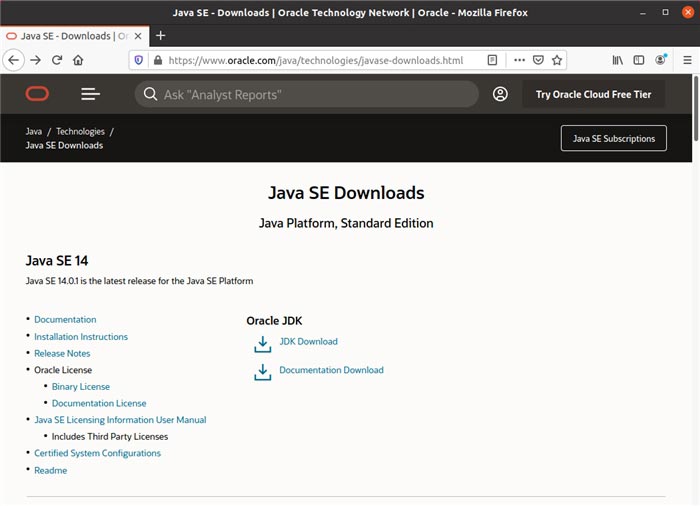Minimize the Firefox window
The image size is (700, 506).
642,13
